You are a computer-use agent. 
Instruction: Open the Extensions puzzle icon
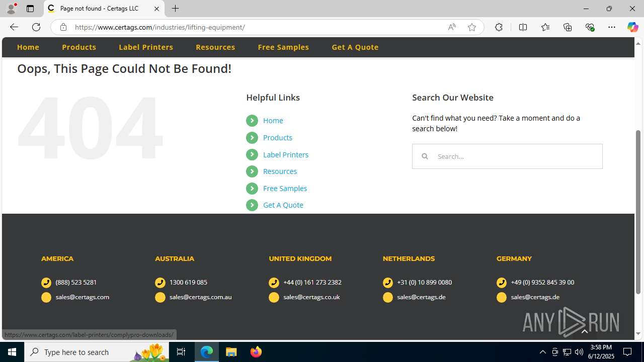[499, 27]
